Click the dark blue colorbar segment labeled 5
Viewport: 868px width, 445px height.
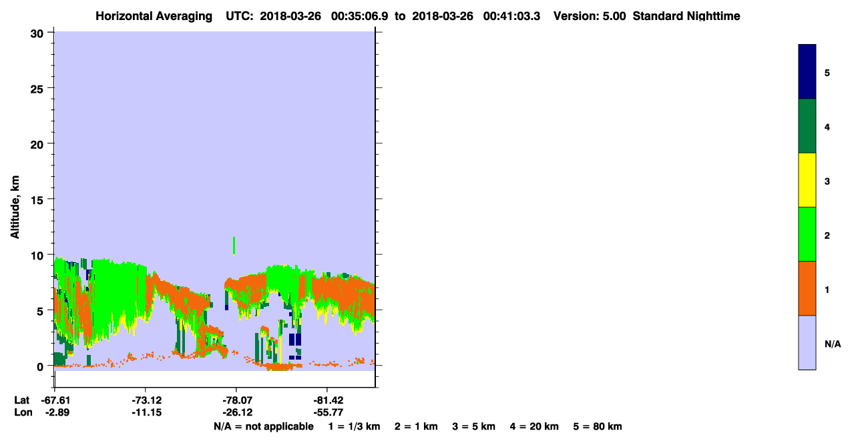[x=807, y=72]
